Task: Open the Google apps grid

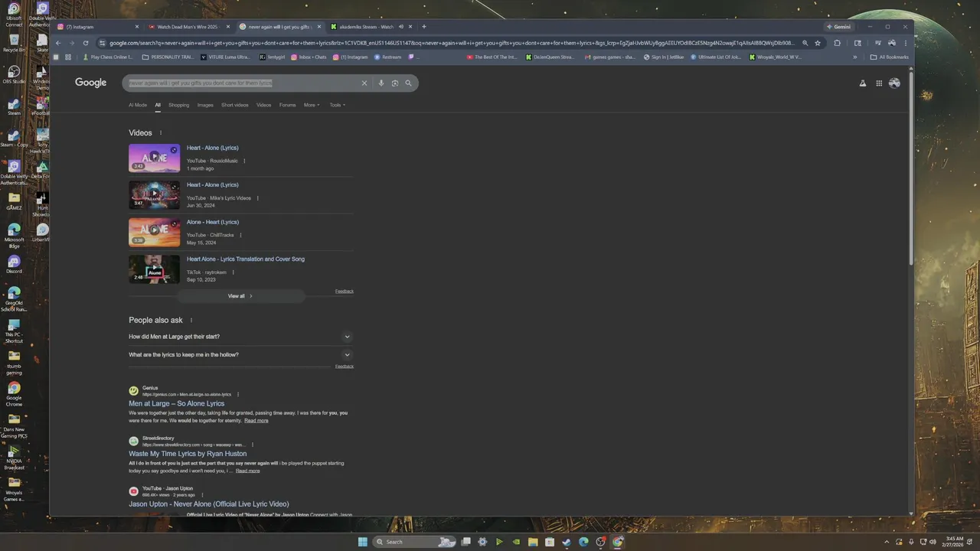Action: click(x=879, y=83)
